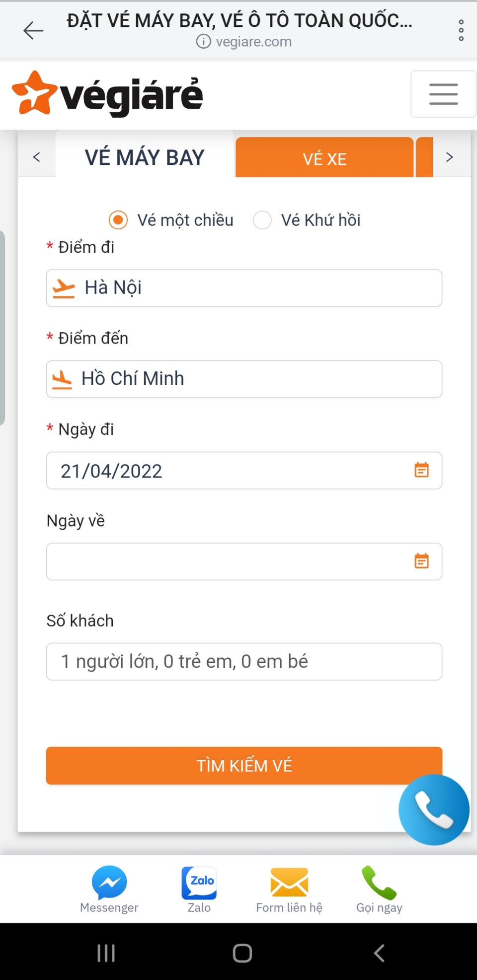Select the Vé Khứ hồi radio button
Screen dimensions: 477x980
[x=262, y=220]
